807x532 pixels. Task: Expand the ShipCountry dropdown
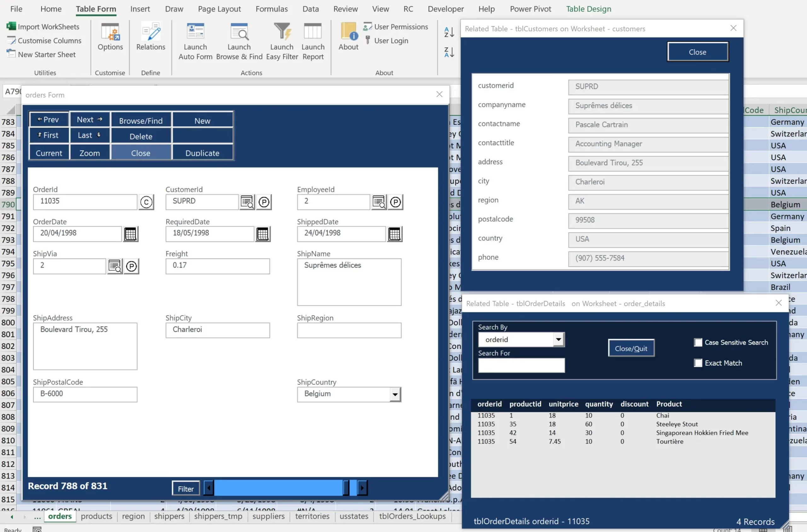[x=395, y=394]
